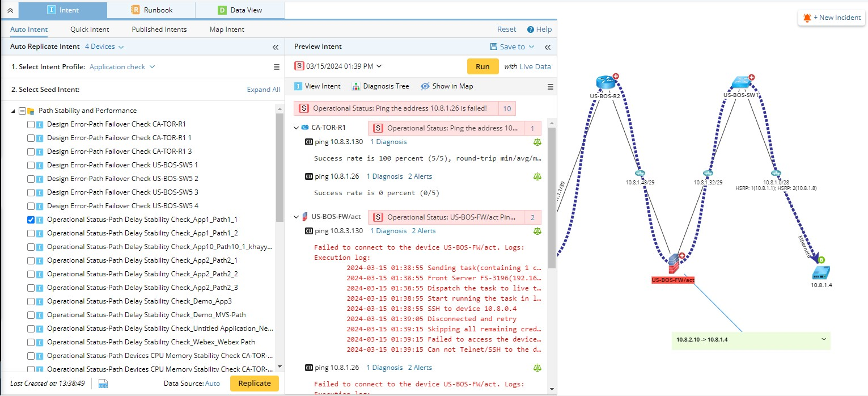Click the US-BOS-R2 router icon on map
Image resolution: width=868 pixels, height=396 pixels.
(x=606, y=82)
